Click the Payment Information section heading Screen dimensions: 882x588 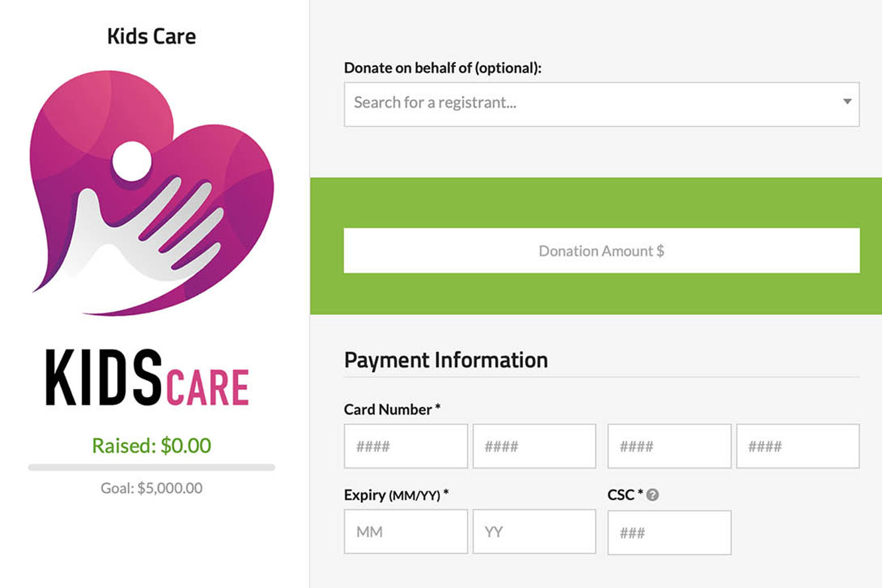[446, 360]
